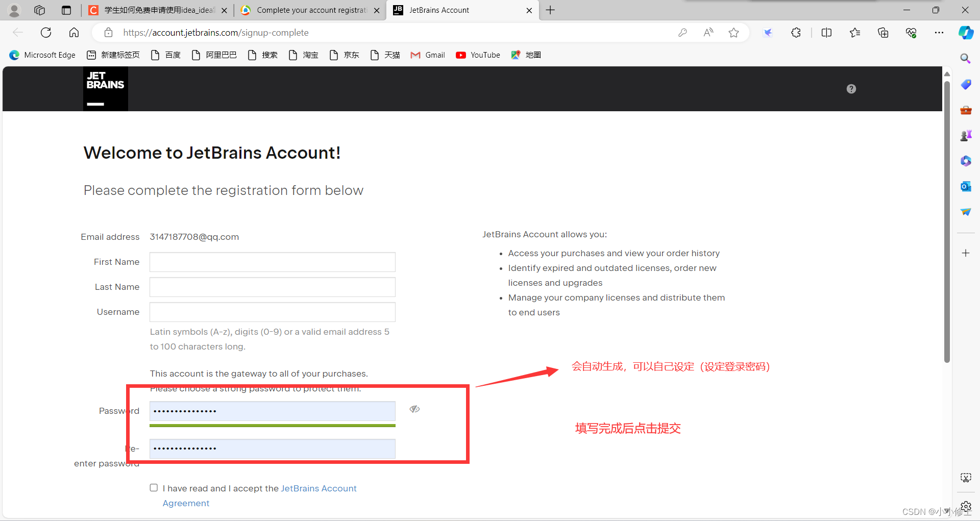Add this page to favorites
Image resolution: width=980 pixels, height=521 pixels.
point(733,33)
